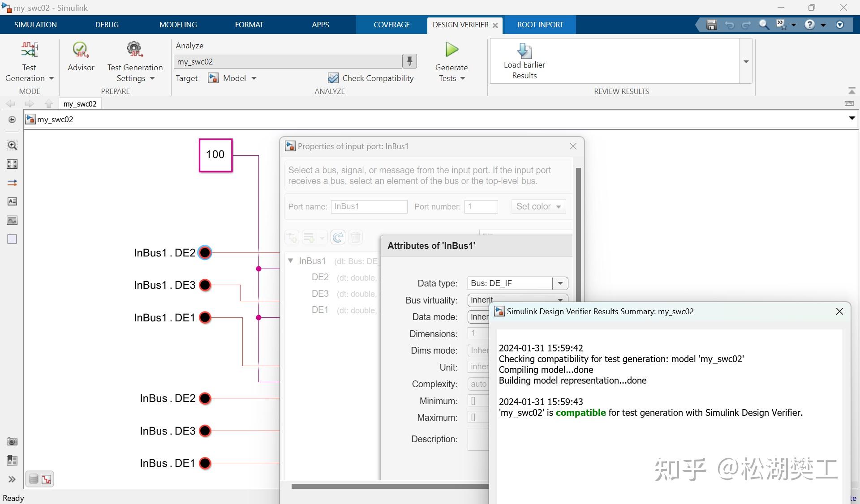
Task: Close the Results Summary window
Action: (839, 312)
